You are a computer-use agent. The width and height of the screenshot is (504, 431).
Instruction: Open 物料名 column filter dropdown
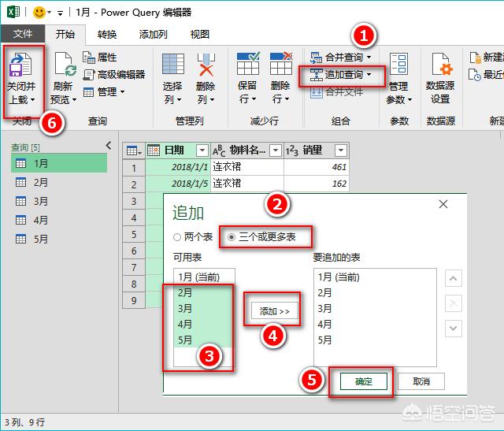(276, 150)
